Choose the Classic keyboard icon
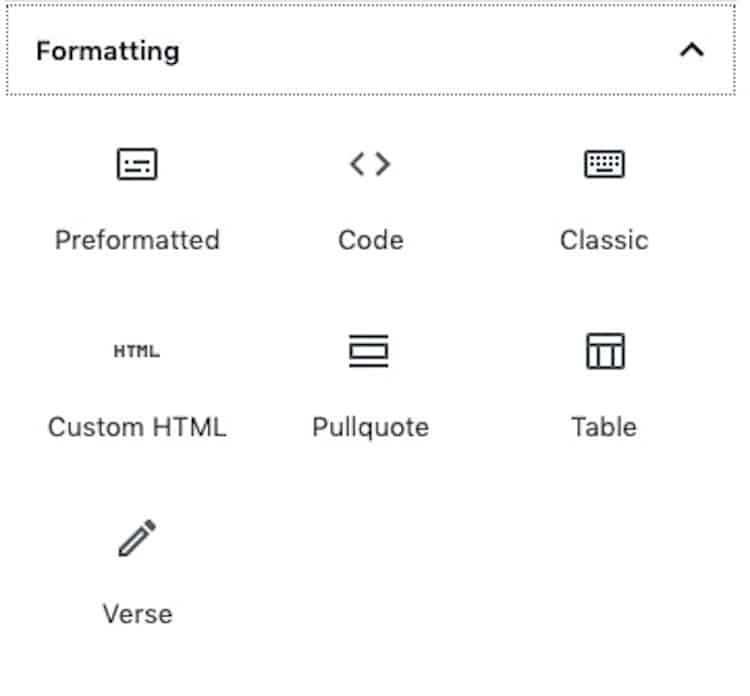 click(604, 164)
